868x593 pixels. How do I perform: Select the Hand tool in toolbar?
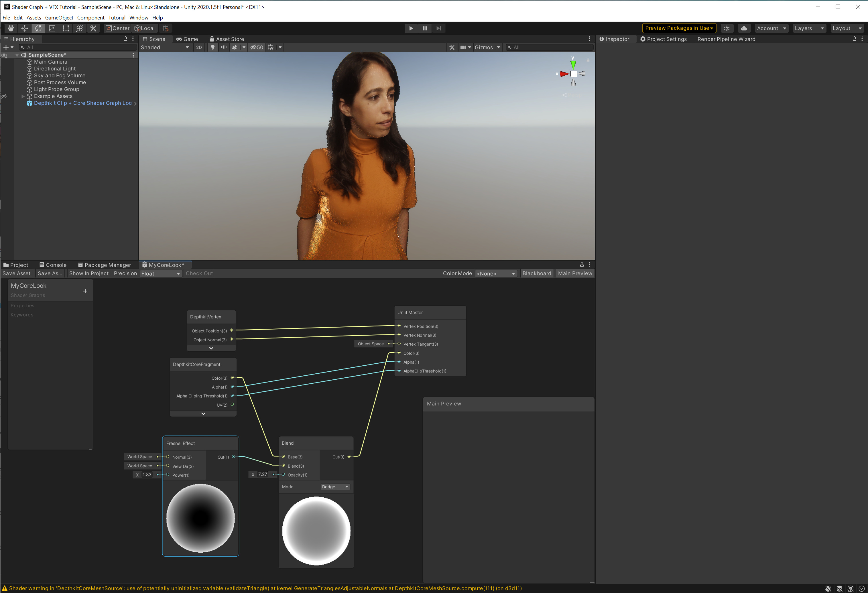tap(11, 28)
